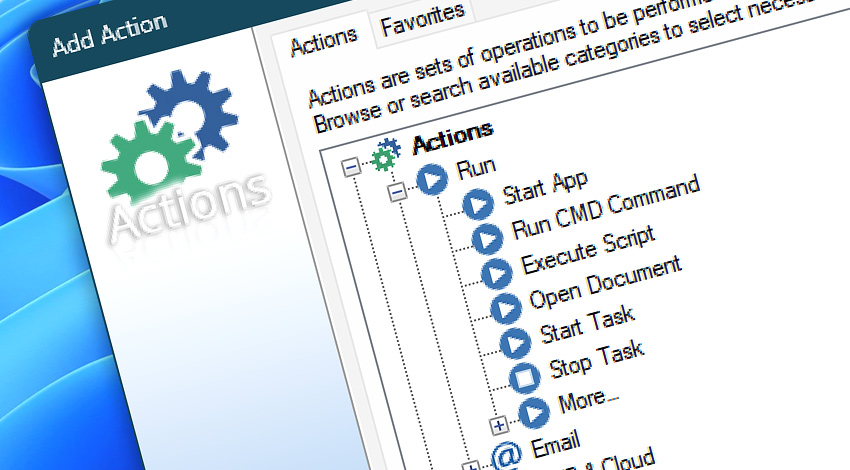Select the Open Document action
Viewport: 850px width, 470px height.
[605, 282]
